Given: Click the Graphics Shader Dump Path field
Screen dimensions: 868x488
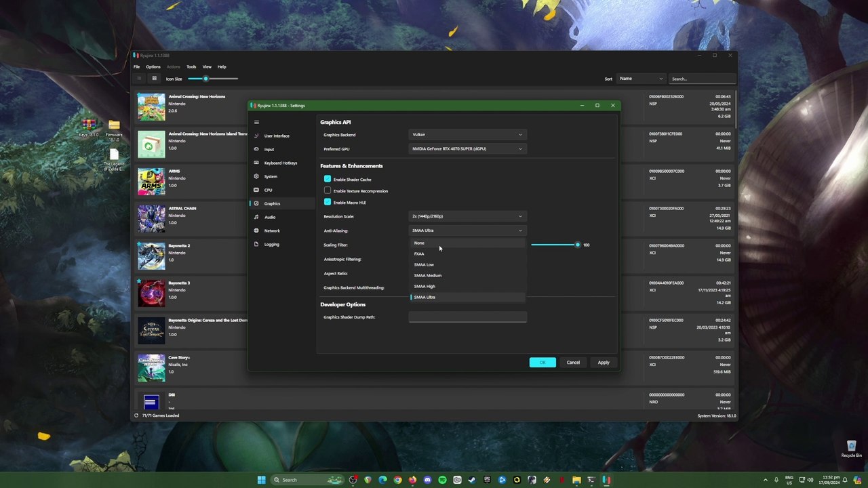Looking at the screenshot, I should coord(467,317).
